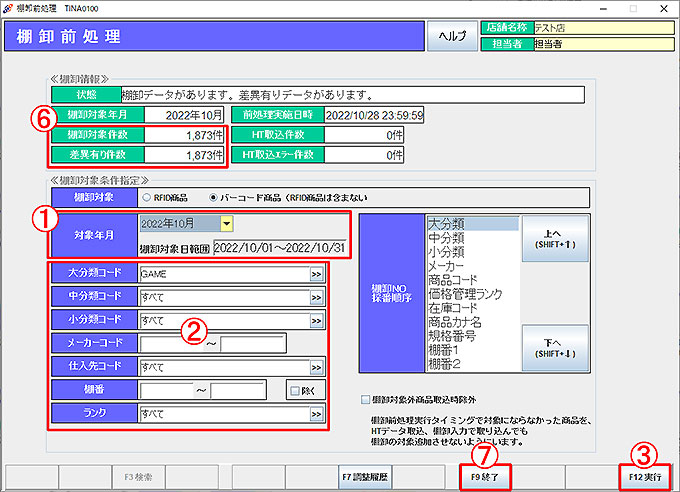Viewport: 680px width, 492px height.
Task: Expand the 仕入先コード selection list
Action: [317, 366]
